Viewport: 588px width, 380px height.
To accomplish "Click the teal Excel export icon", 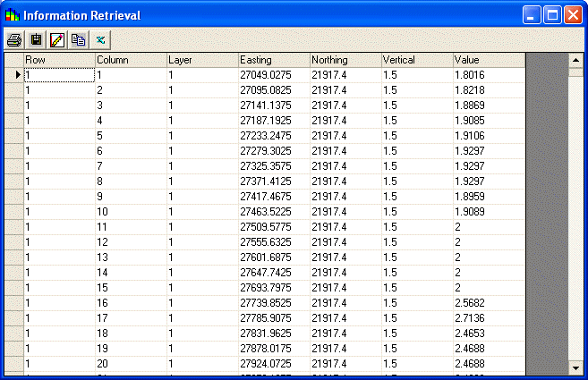I will (x=100, y=39).
